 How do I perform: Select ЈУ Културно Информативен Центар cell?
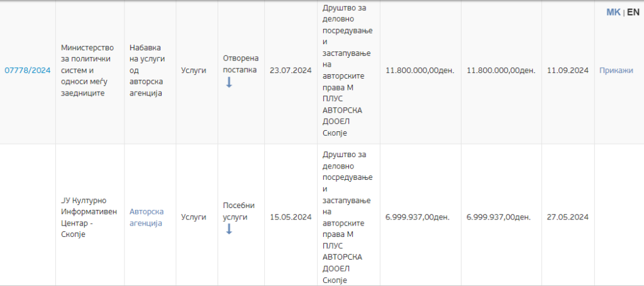[89, 217]
